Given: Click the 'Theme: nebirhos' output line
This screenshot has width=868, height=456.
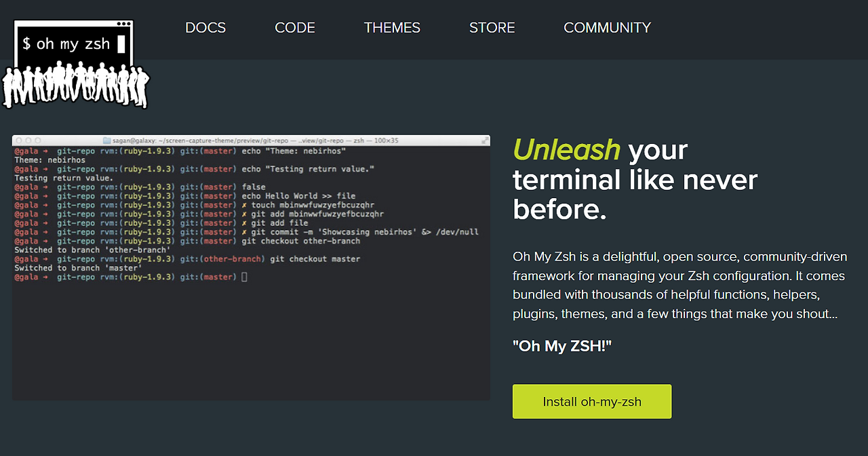Looking at the screenshot, I should click(50, 160).
